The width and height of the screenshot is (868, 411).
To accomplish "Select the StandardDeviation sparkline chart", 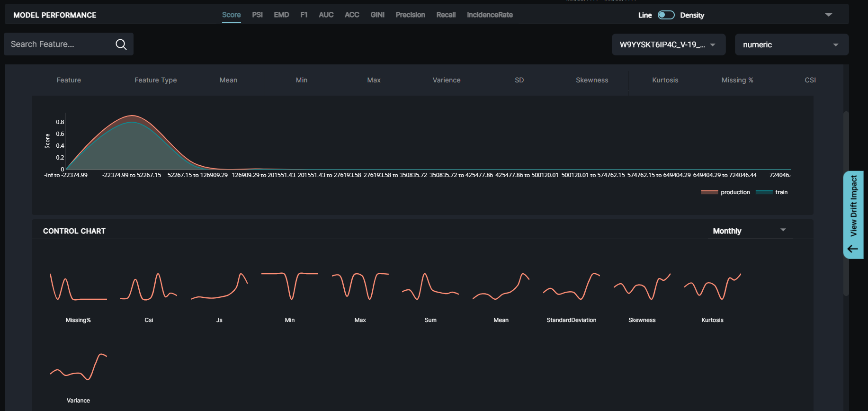I will point(571,287).
